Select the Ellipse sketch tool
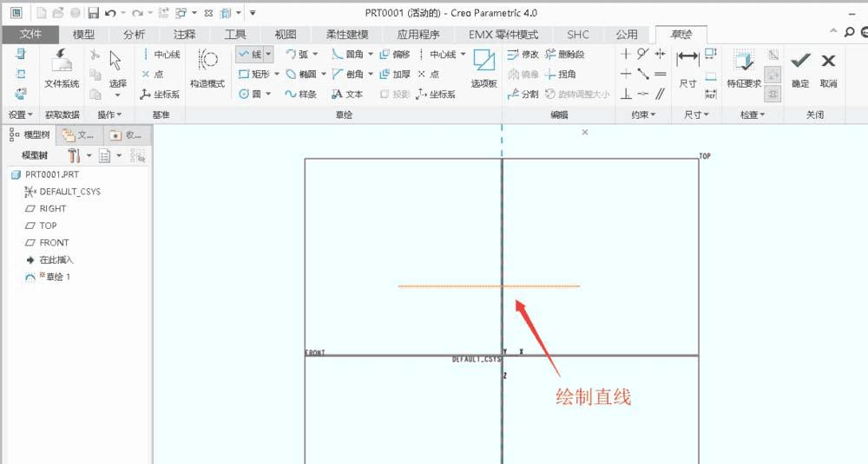 tap(301, 74)
